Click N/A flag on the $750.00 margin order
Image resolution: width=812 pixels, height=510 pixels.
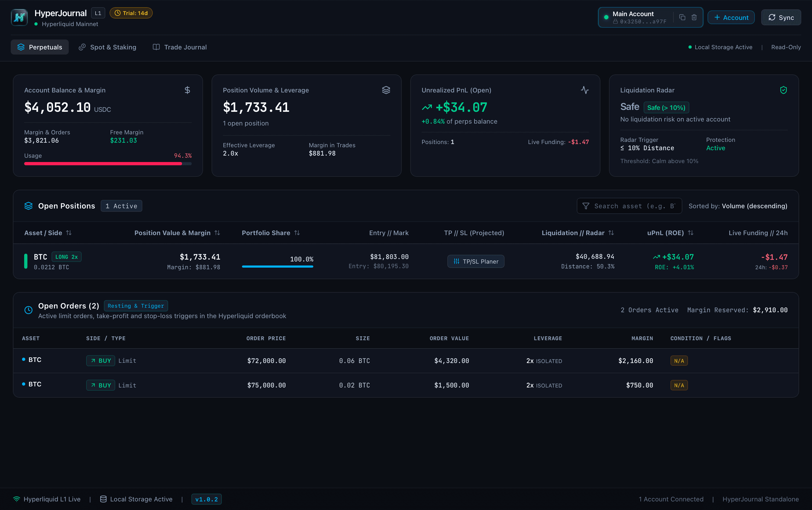coord(679,385)
